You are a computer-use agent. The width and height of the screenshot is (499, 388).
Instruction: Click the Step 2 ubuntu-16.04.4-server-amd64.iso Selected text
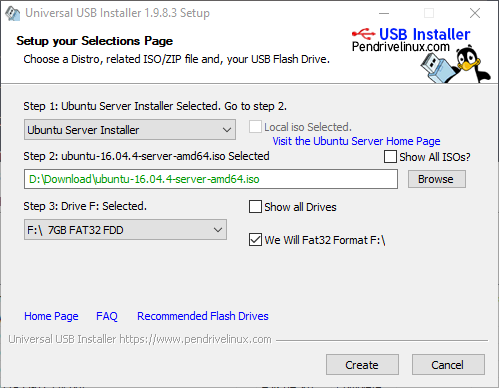(146, 156)
